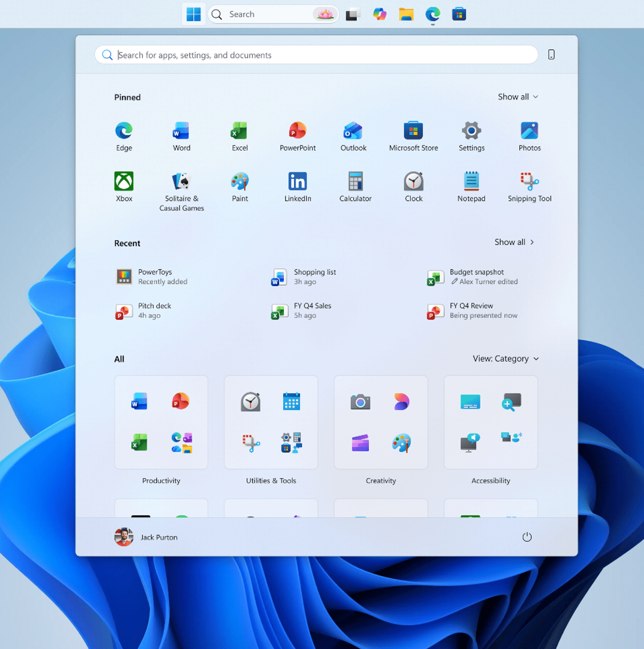
Task: Open Excel from pinned apps
Action: pos(240,136)
